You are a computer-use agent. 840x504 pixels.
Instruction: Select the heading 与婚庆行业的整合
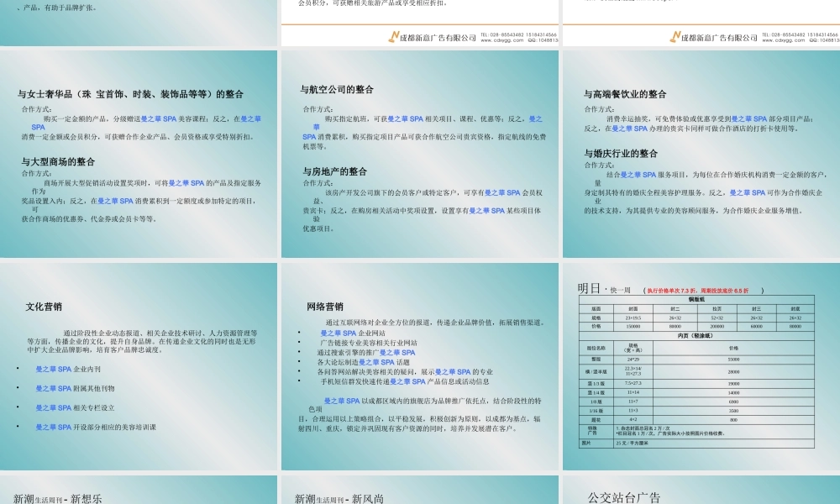click(621, 153)
